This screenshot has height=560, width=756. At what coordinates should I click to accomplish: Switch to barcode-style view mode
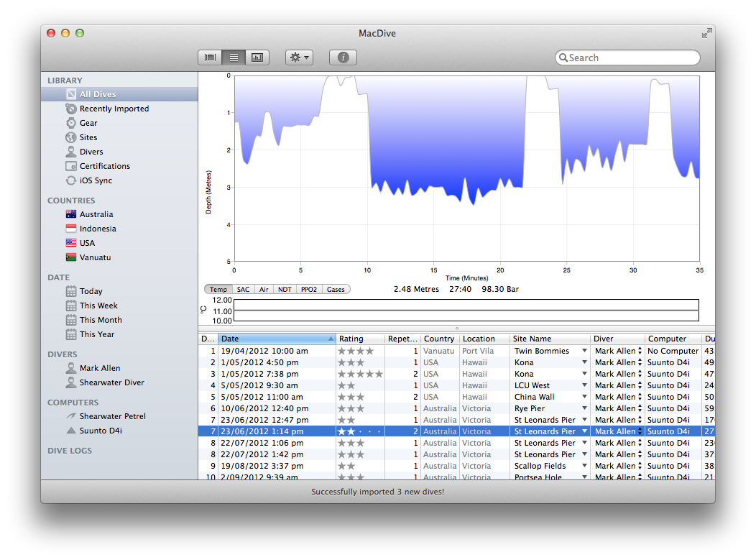[x=210, y=58]
